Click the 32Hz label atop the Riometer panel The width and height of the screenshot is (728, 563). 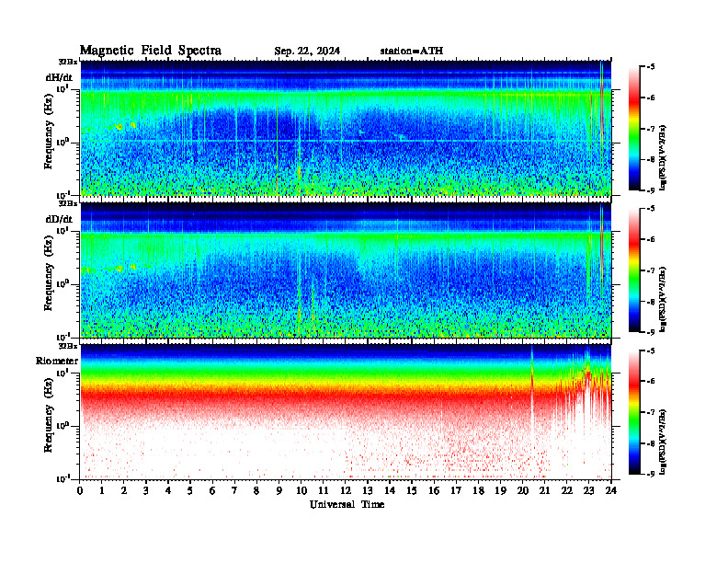coord(68,346)
